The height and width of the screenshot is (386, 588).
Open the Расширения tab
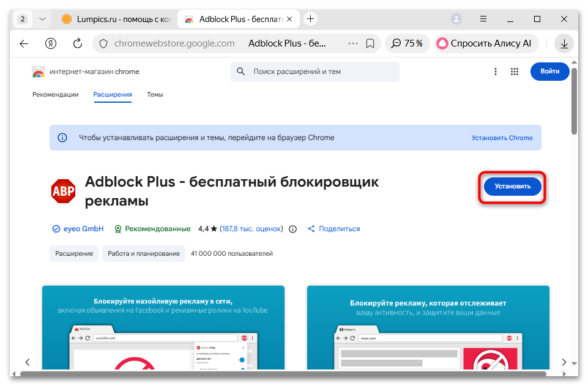coord(113,95)
